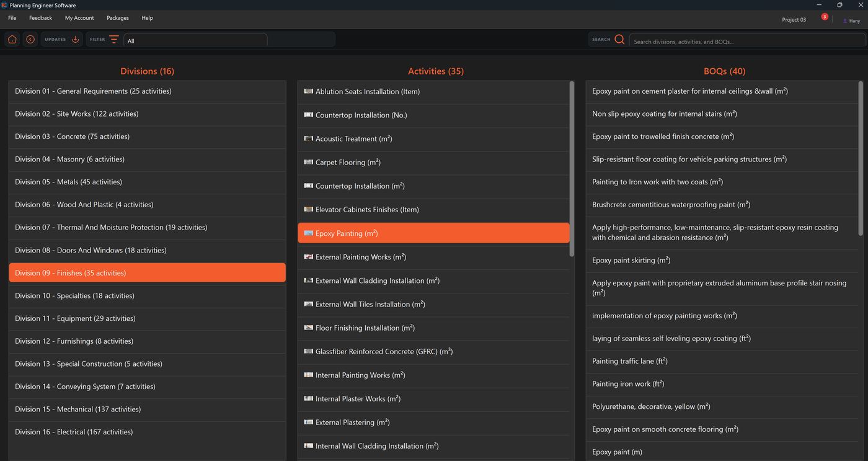Select Division 03 - Concrete
The width and height of the screenshot is (868, 461).
147,137
